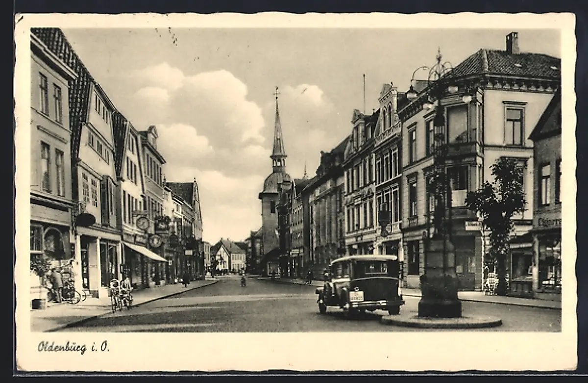Click the domed section of the church tower
The width and height of the screenshot is (588, 383).
point(275,181)
